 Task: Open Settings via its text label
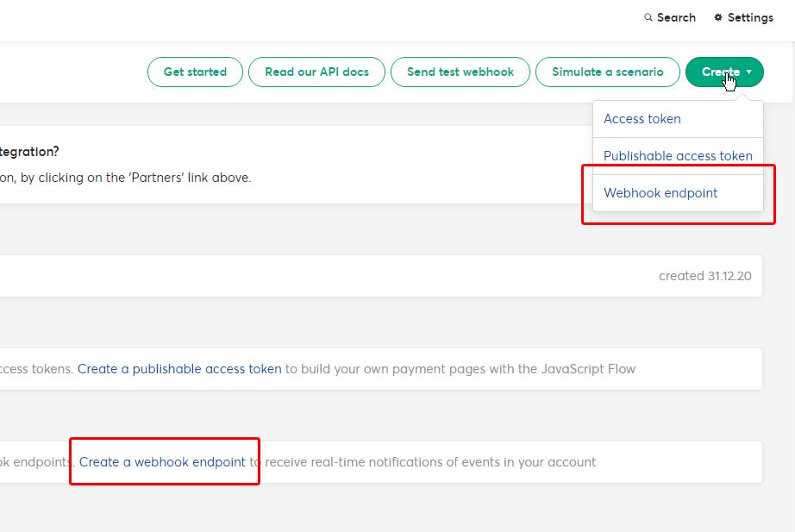tap(750, 17)
